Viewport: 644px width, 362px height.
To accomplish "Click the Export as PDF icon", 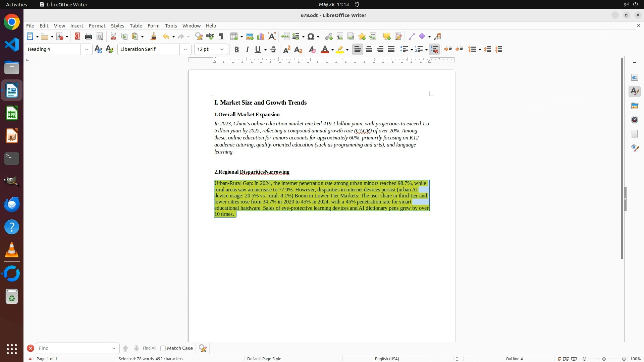I will pyautogui.click(x=77, y=37).
